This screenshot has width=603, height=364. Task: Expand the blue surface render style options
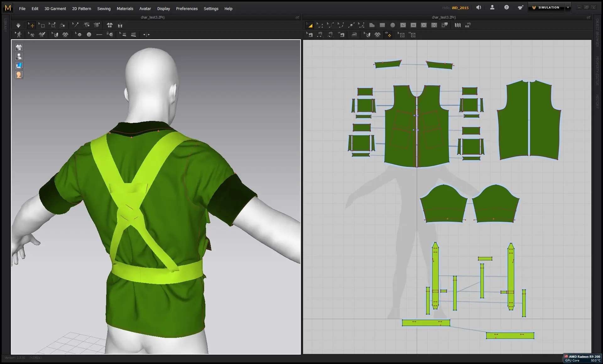(x=19, y=66)
